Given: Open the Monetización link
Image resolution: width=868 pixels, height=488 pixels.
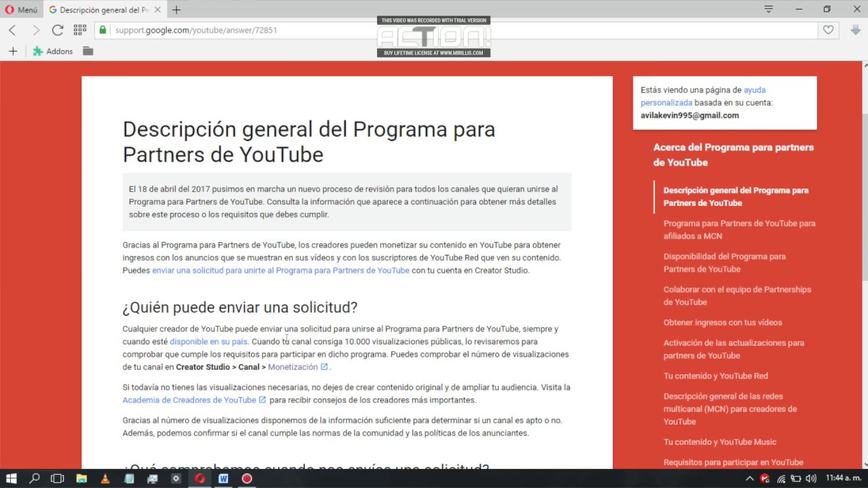Looking at the screenshot, I should (x=293, y=367).
